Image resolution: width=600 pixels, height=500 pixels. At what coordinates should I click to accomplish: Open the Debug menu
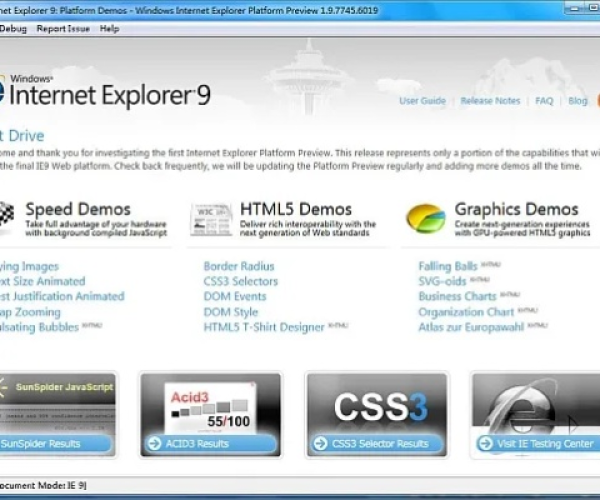pyautogui.click(x=14, y=29)
